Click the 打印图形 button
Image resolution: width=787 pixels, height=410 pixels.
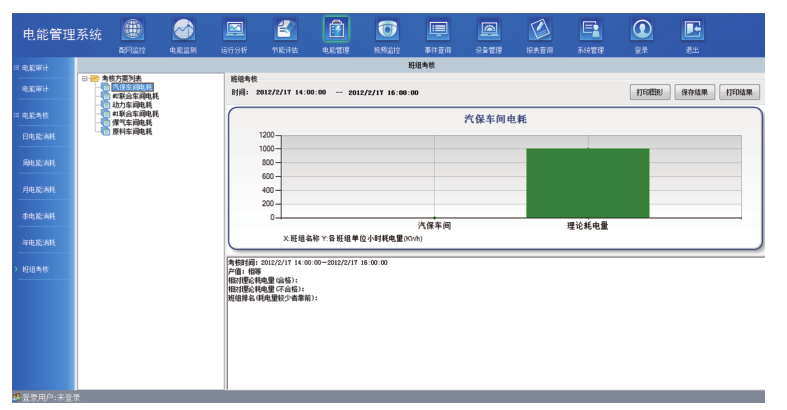coord(650,92)
